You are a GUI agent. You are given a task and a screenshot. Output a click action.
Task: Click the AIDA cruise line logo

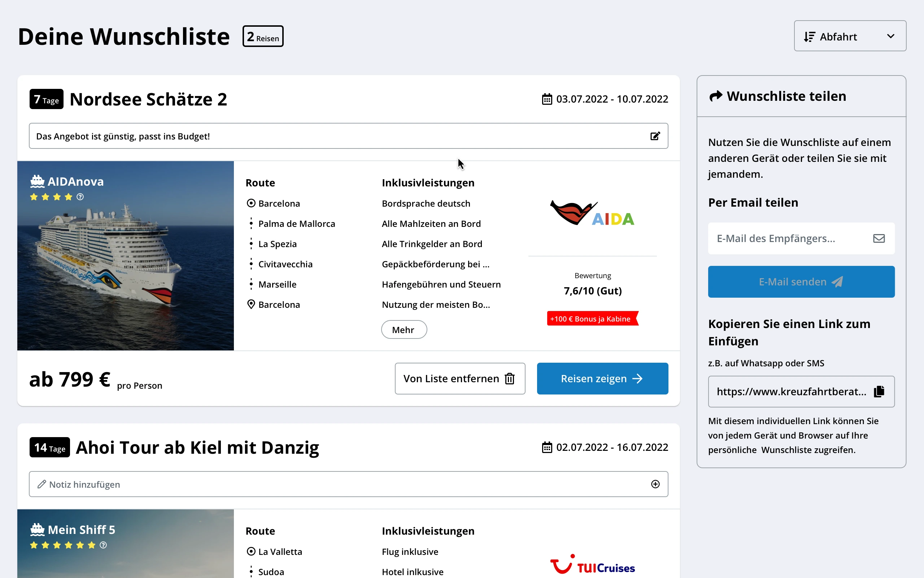coord(592,213)
